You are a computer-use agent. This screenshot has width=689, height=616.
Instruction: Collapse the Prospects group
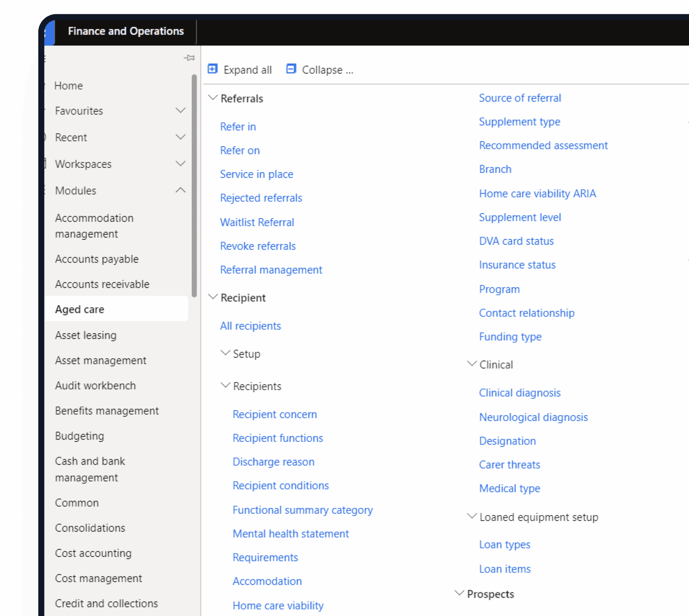[x=459, y=593]
